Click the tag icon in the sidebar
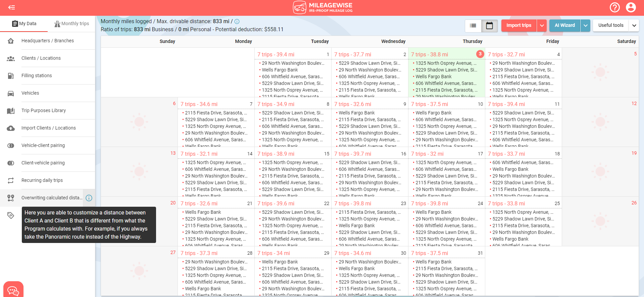This screenshot has width=644, height=297. (11, 215)
